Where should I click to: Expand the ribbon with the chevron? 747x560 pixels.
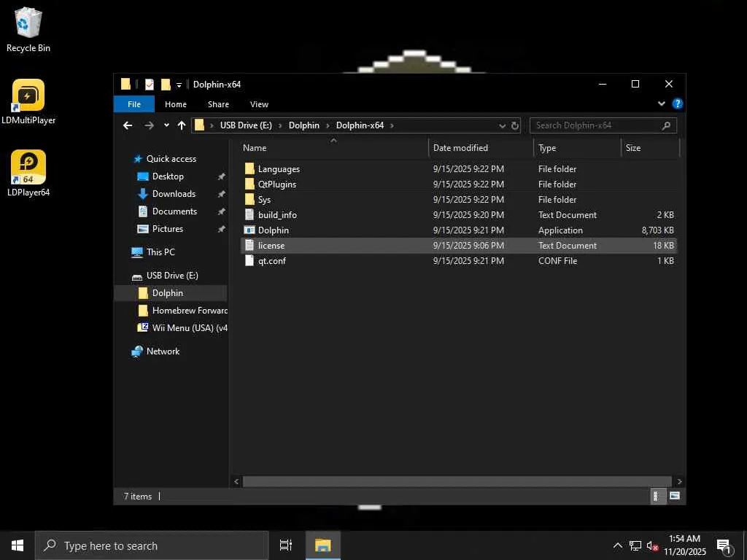661,104
